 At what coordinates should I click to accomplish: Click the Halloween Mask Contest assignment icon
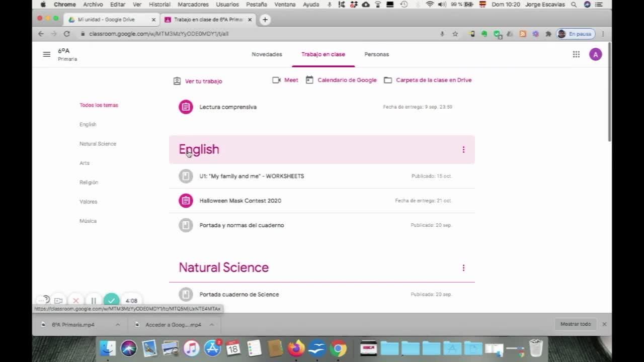coord(186,201)
